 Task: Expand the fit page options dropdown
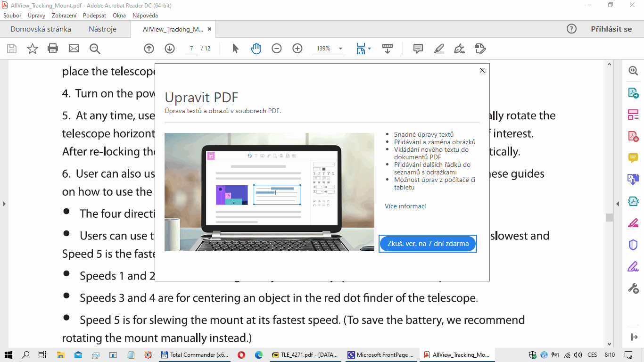coord(369,49)
